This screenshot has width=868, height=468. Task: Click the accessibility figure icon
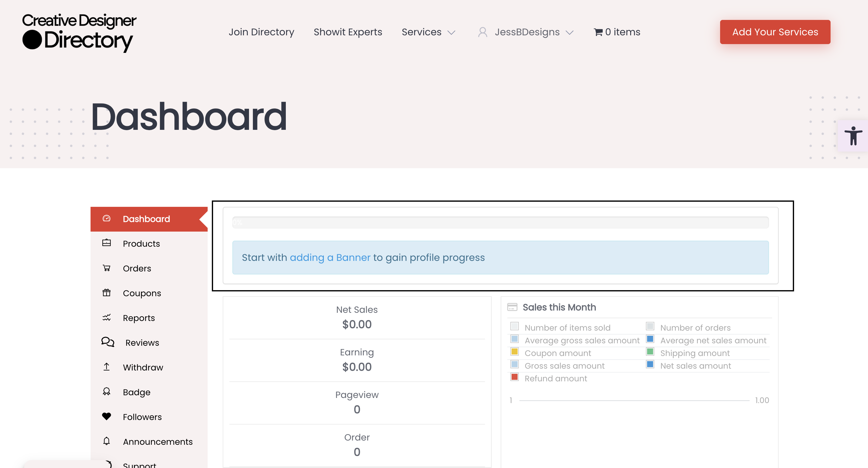click(x=853, y=136)
